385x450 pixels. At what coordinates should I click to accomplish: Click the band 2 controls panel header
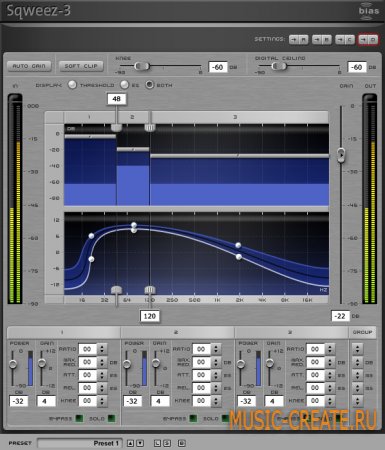[x=177, y=332]
